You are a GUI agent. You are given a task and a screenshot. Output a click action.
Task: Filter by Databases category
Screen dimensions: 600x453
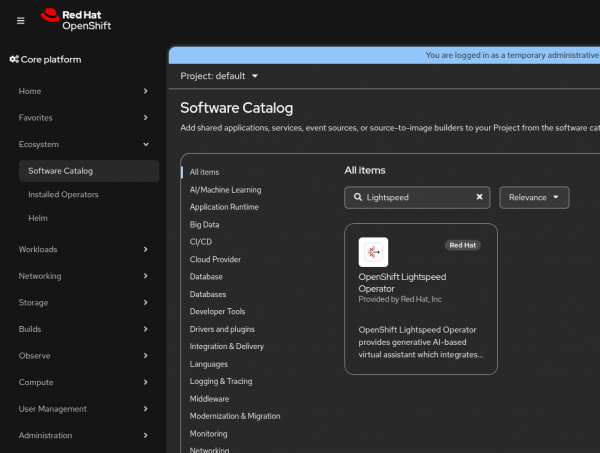click(208, 294)
